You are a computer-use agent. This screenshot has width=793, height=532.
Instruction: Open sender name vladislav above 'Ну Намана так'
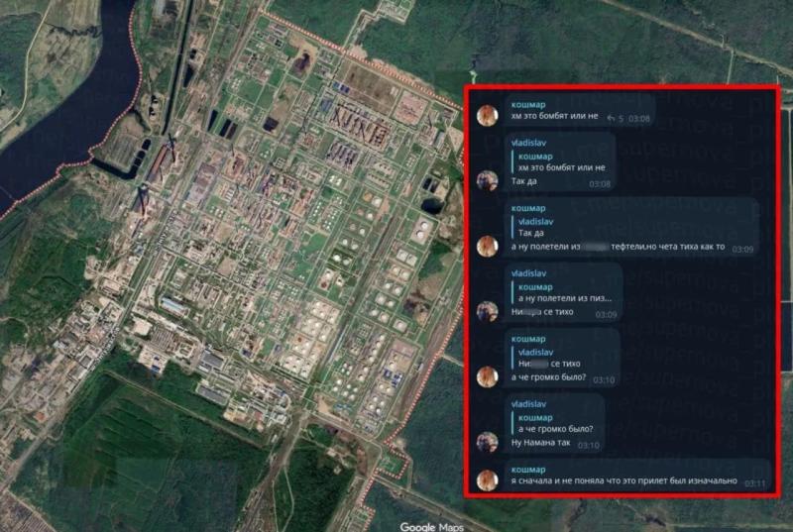pos(528,404)
